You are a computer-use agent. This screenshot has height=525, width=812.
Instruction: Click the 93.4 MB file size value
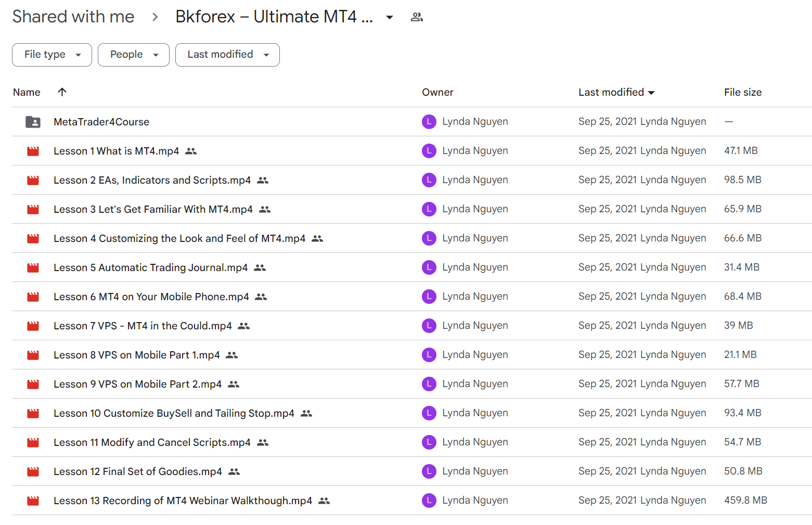pyautogui.click(x=743, y=413)
